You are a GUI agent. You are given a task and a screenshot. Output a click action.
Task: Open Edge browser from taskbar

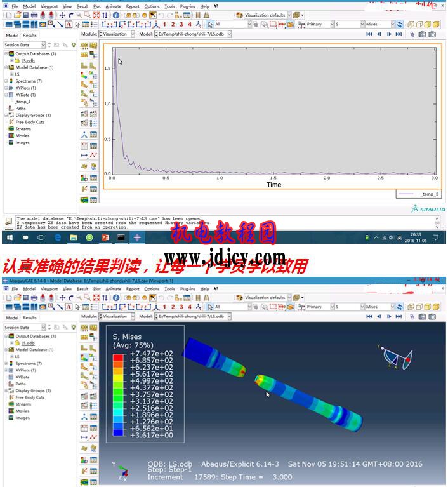click(x=58, y=237)
